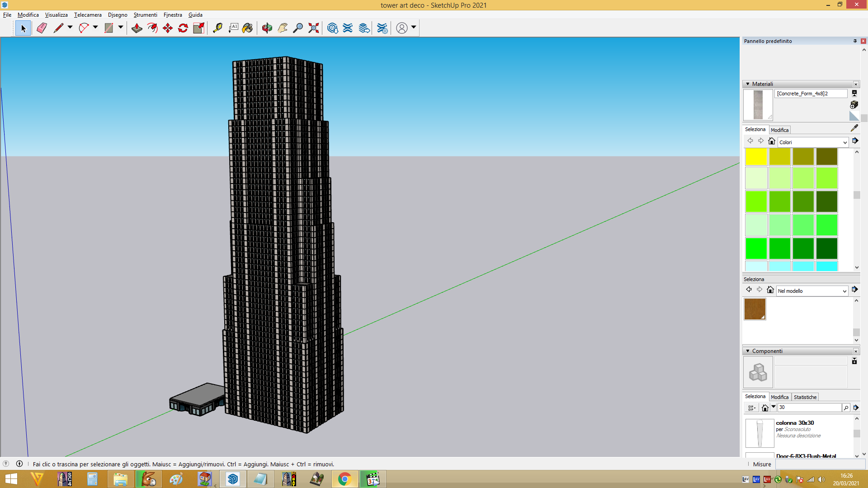This screenshot has width=868, height=488.
Task: Pick the pink Eraser tool
Action: pos(42,28)
